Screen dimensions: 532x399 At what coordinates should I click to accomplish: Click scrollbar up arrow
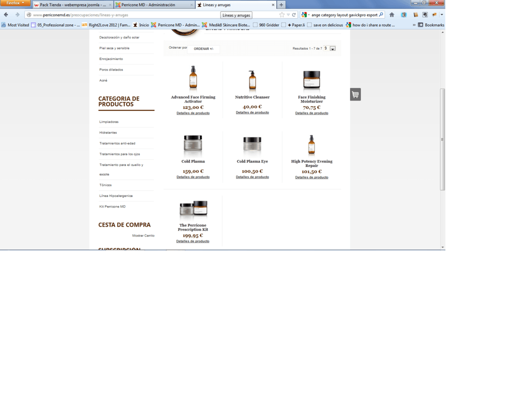tap(443, 32)
